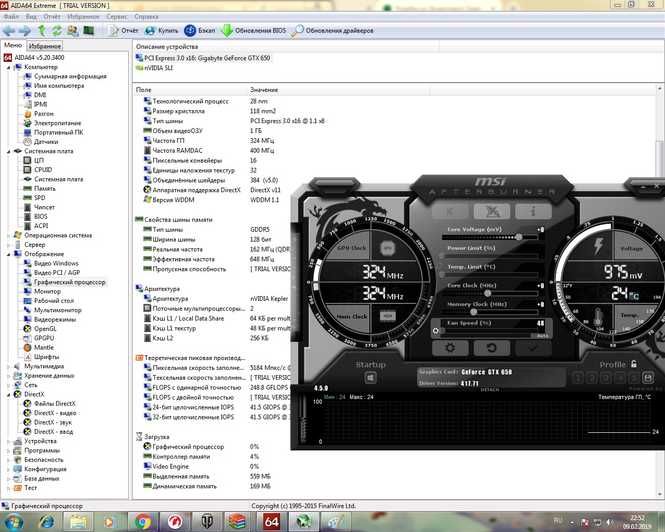Click the Купить toolbar button
This screenshot has height=532, width=665.
tap(161, 31)
